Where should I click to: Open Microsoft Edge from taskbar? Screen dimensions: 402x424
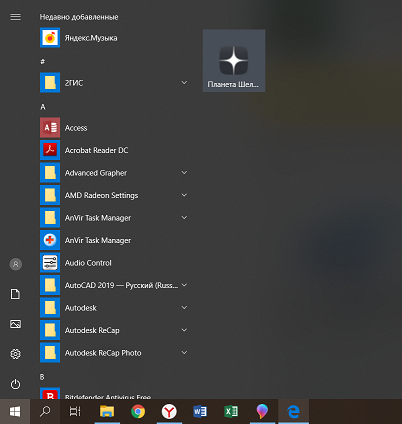click(x=293, y=412)
